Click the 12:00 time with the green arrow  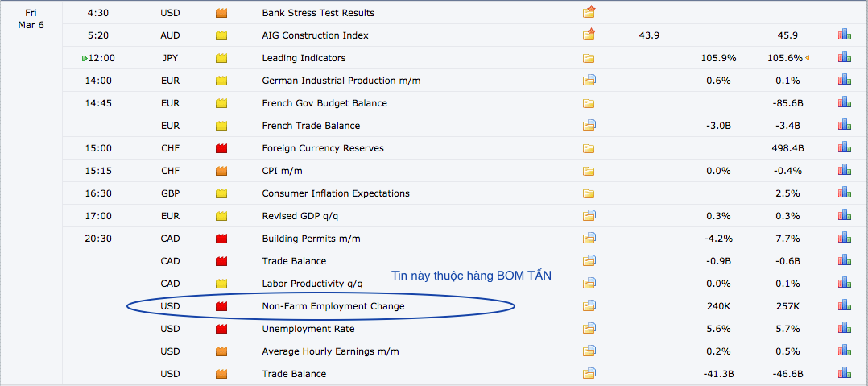[101, 58]
